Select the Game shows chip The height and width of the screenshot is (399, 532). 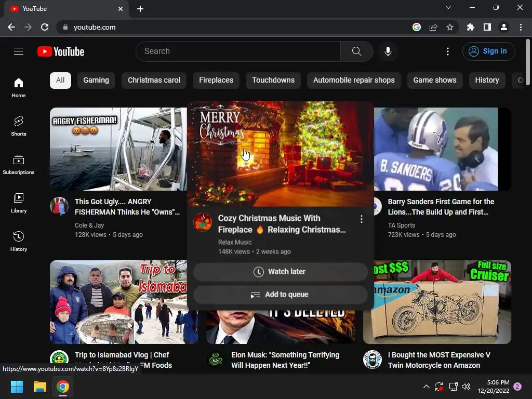435,81
